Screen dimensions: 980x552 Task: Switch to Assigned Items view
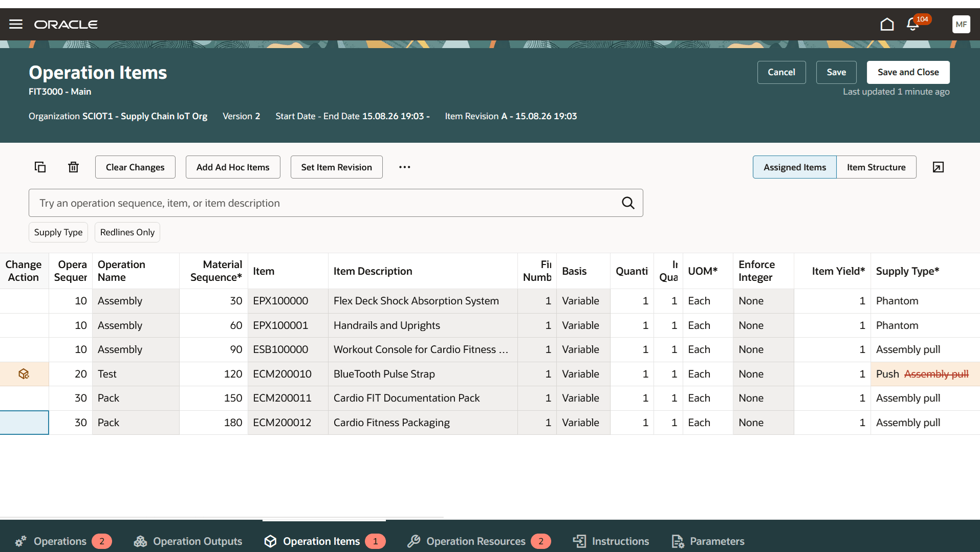point(795,167)
